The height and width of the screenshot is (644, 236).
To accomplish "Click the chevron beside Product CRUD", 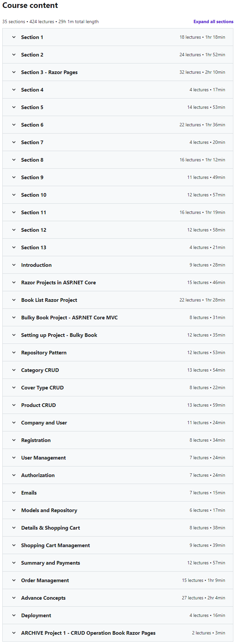I will (x=14, y=405).
